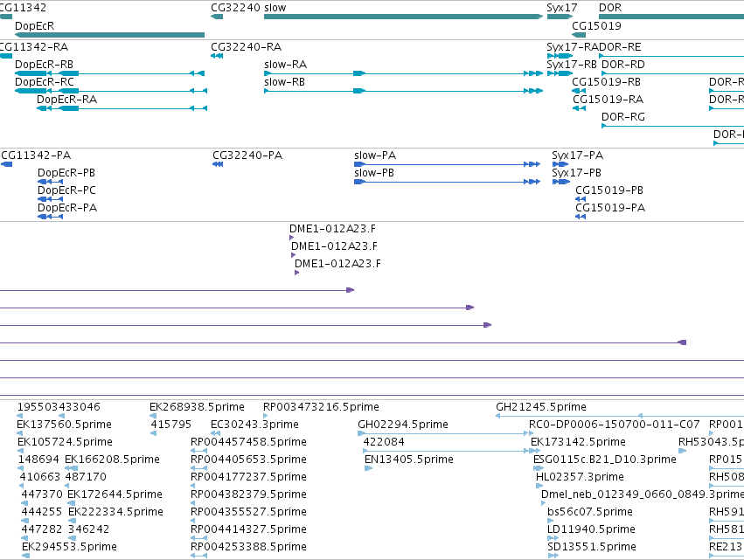This screenshot has height=560, width=744.
Task: Select the CG11342-PA protein label
Action: coord(36,156)
